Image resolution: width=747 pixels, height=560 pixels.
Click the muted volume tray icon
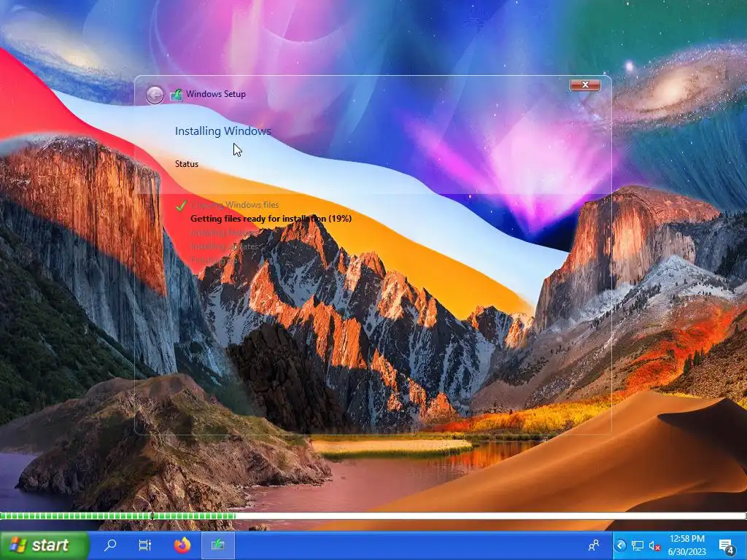click(654, 545)
